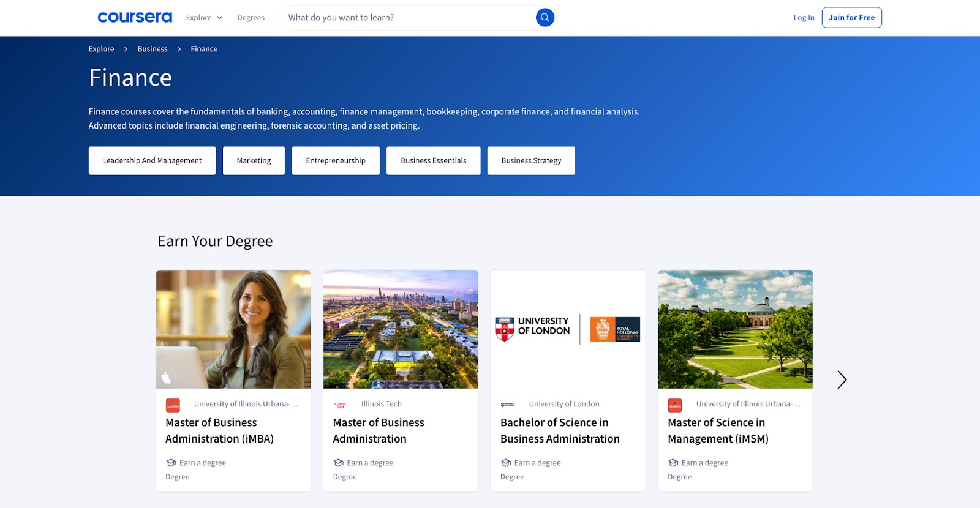Go to Explore breadcrumb

click(x=101, y=49)
